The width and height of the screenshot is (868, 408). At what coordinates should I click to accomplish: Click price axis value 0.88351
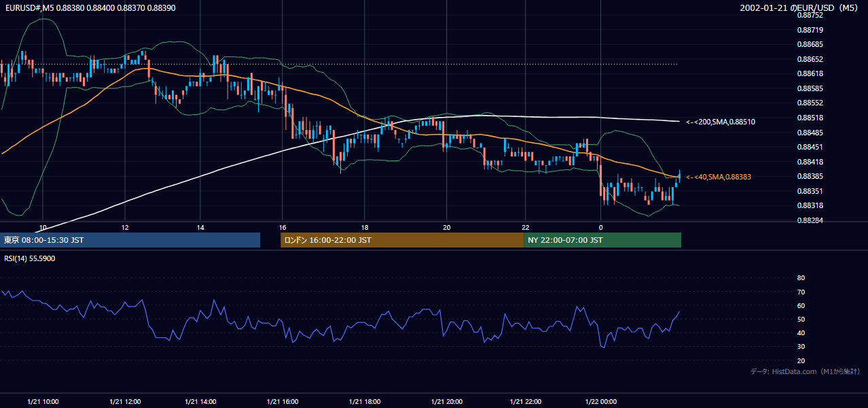click(810, 191)
